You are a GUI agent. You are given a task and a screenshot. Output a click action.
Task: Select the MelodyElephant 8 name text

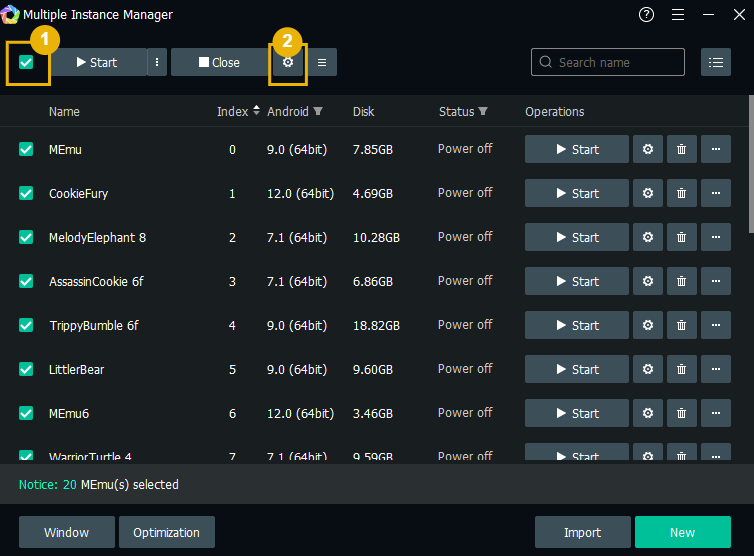pos(97,238)
